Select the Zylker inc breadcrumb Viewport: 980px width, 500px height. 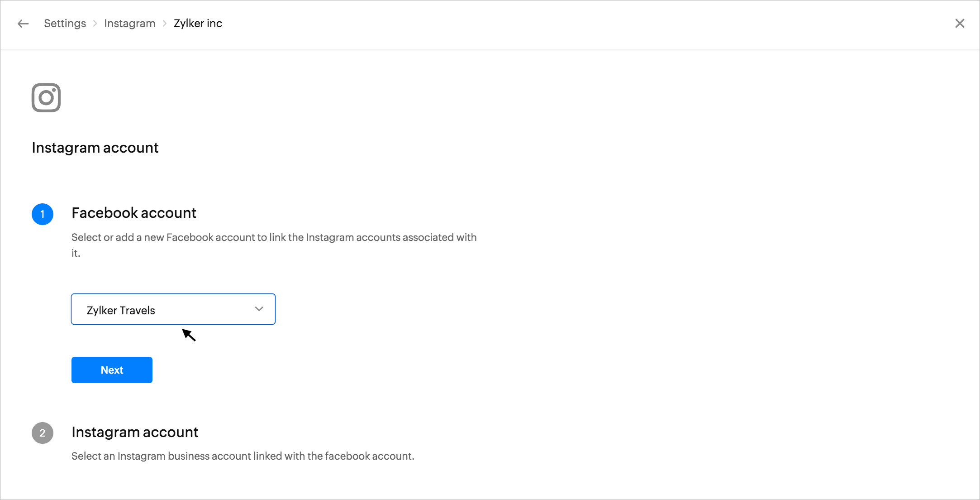[x=198, y=24]
